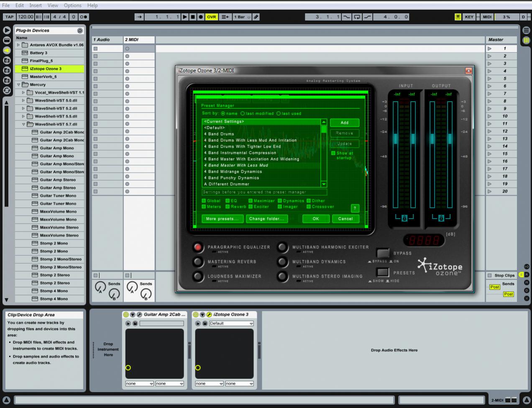The width and height of the screenshot is (532, 408).
Task: Expand the Vocal_WaveShell-VST folder
Action: point(23,92)
